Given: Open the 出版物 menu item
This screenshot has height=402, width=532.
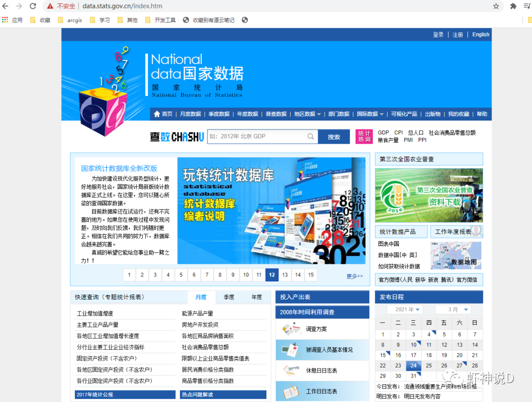Looking at the screenshot, I should click(x=432, y=114).
